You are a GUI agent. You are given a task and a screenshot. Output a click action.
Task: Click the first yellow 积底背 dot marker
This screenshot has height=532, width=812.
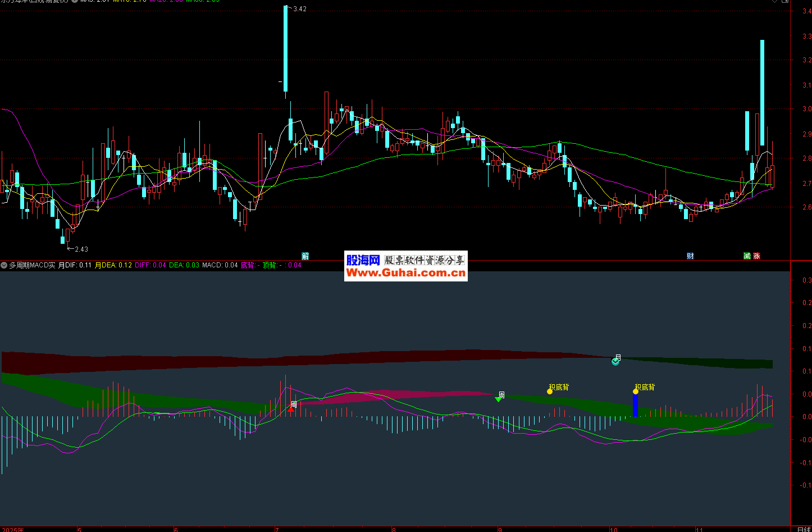550,391
